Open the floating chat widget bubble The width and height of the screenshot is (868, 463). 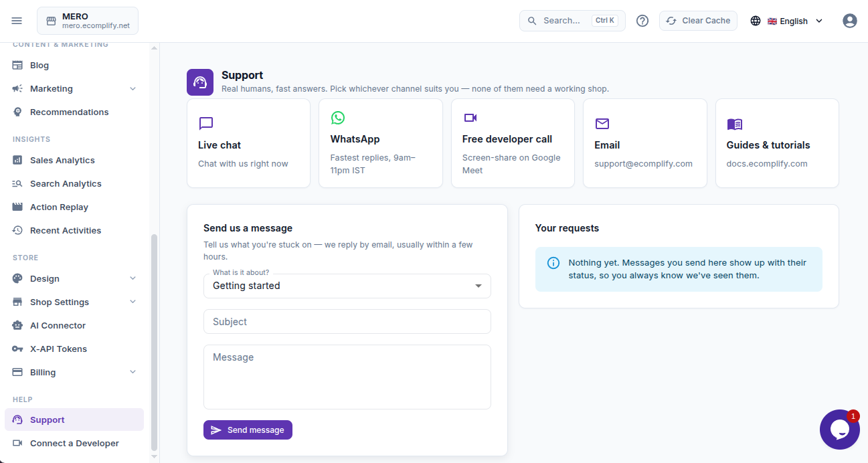[x=840, y=429]
